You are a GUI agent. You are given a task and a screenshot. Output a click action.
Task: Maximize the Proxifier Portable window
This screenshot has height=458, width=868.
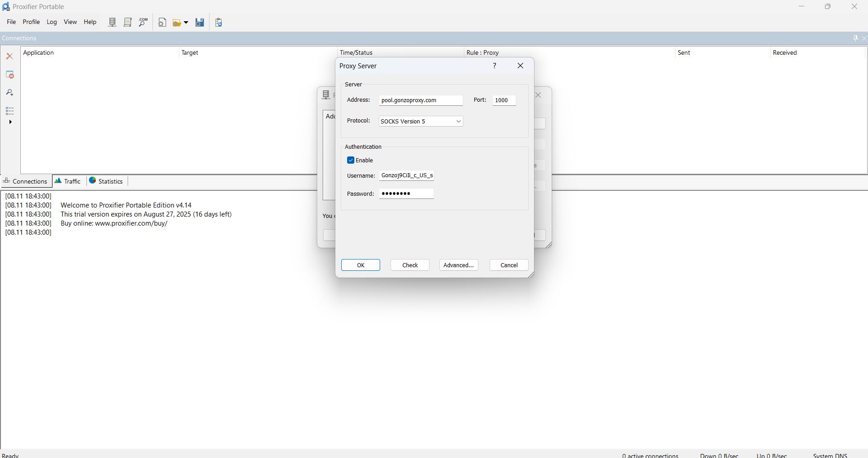pos(828,7)
